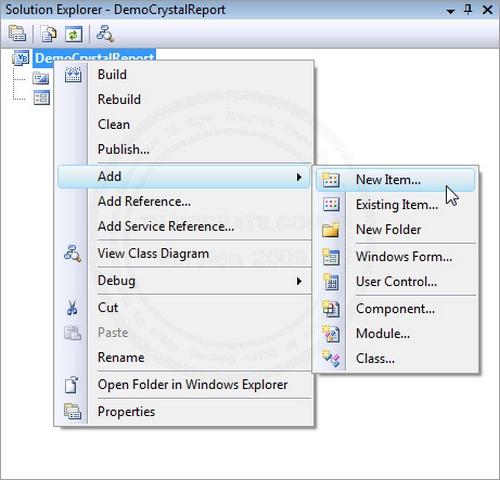This screenshot has width=500, height=480.
Task: Choose Windows Form... from the submenu
Action: [404, 257]
